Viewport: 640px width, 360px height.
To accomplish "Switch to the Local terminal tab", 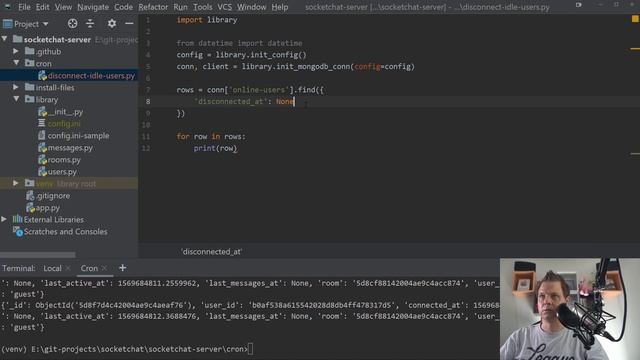I will [x=52, y=268].
